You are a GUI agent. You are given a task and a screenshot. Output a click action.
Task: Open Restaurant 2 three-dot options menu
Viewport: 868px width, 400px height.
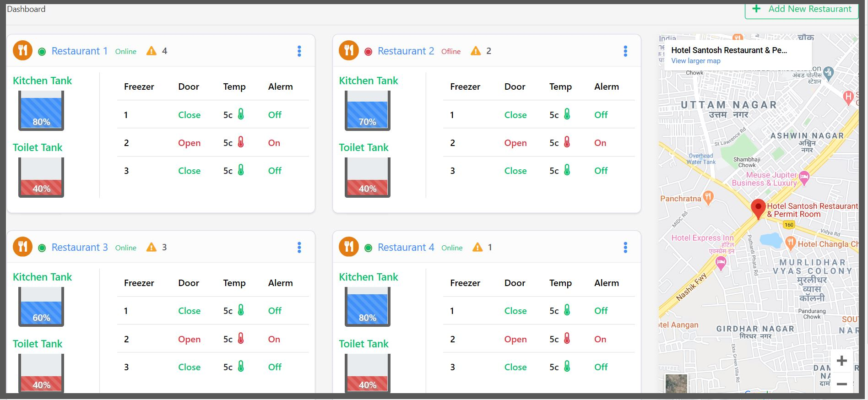[625, 51]
